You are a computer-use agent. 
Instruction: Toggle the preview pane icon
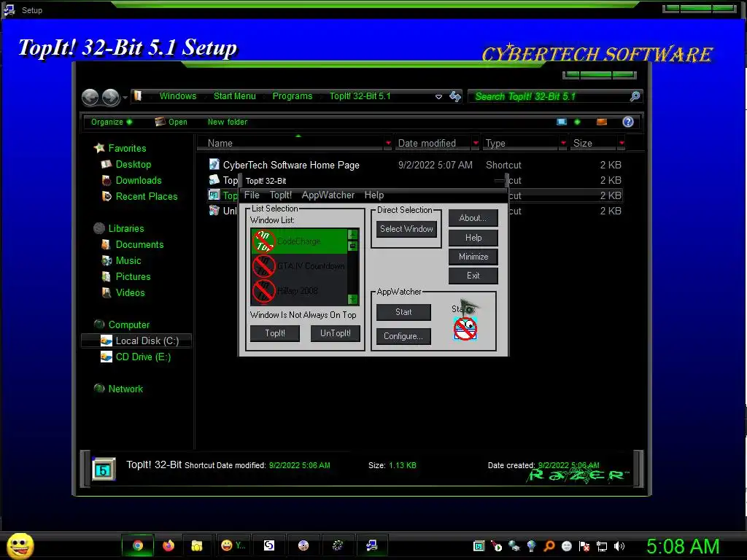pyautogui.click(x=602, y=122)
